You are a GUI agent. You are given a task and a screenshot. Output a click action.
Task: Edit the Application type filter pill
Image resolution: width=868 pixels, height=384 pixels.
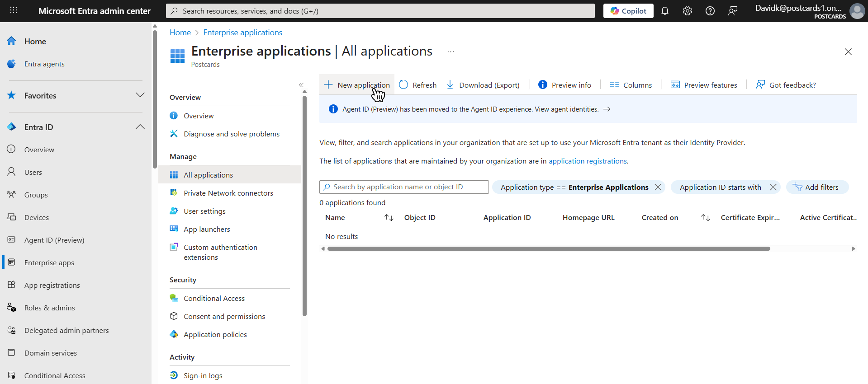[x=574, y=187]
